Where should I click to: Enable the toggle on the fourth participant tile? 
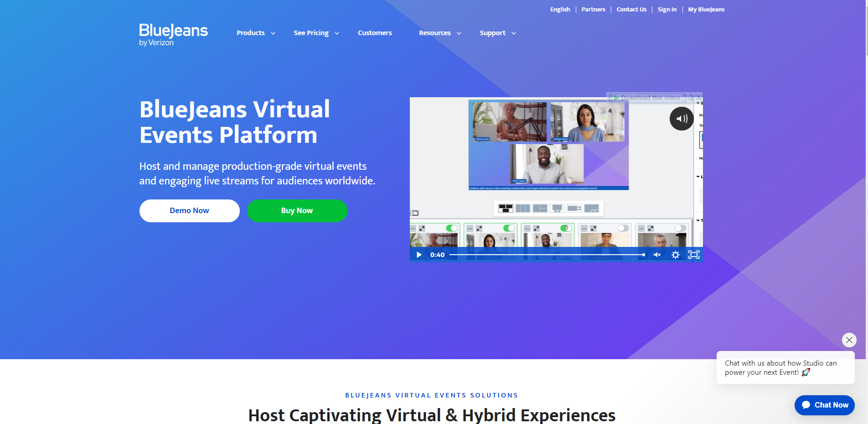623,228
